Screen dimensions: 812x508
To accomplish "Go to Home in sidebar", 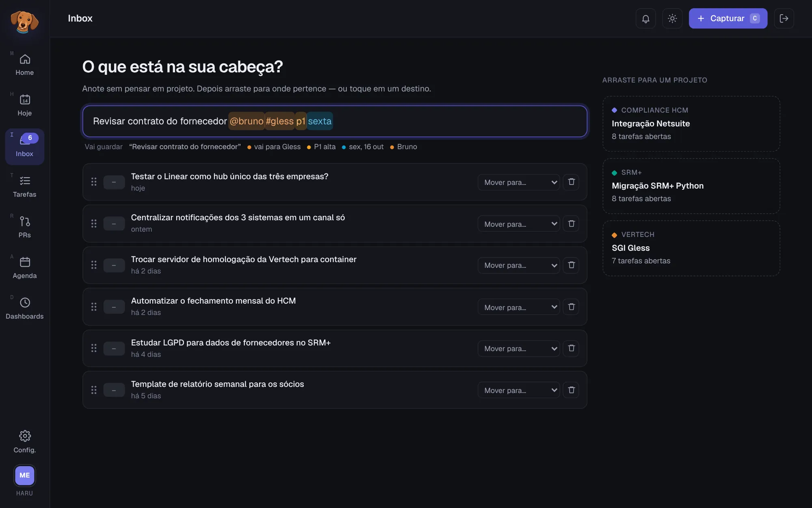I will click(x=25, y=65).
